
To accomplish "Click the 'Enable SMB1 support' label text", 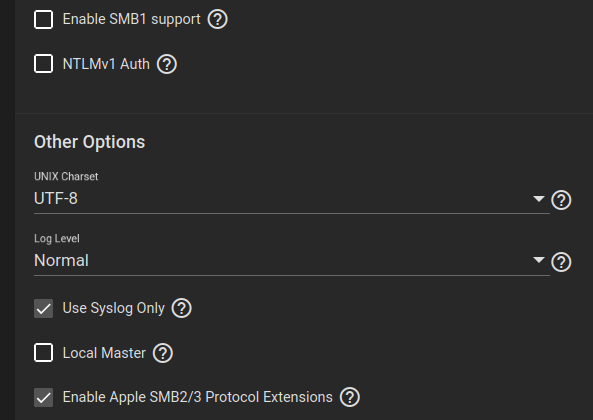I will point(131,19).
